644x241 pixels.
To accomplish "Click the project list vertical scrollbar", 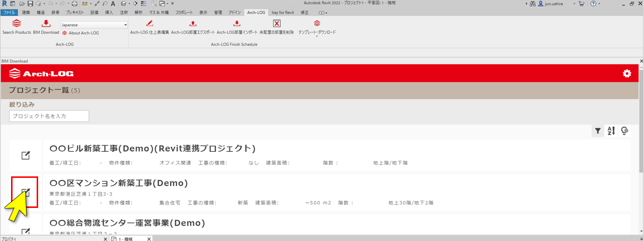I will click(x=641, y=120).
